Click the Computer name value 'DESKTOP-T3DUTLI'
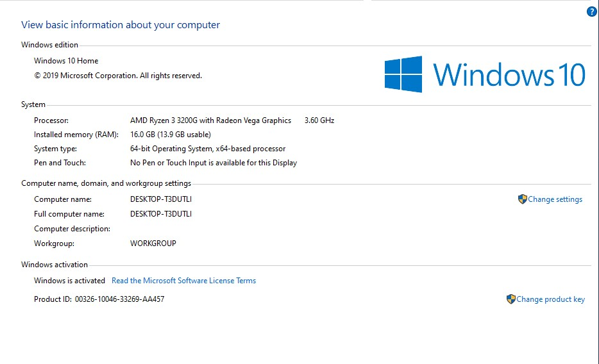This screenshot has height=364, width=599. pos(161,199)
